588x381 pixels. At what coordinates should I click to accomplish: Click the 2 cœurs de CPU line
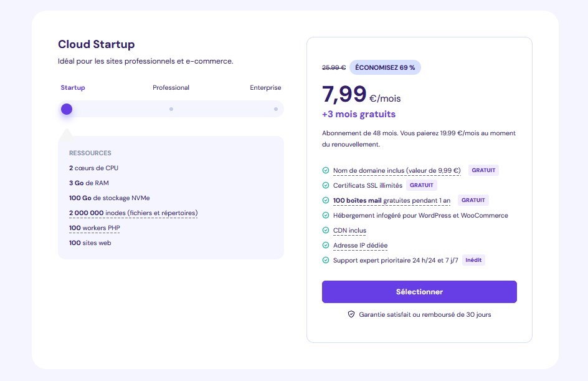[94, 168]
